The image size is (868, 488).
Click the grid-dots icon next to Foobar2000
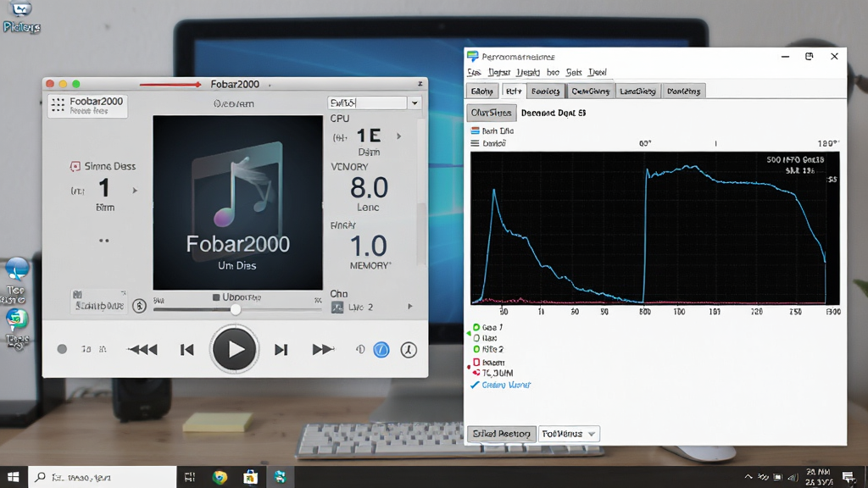pos(58,105)
